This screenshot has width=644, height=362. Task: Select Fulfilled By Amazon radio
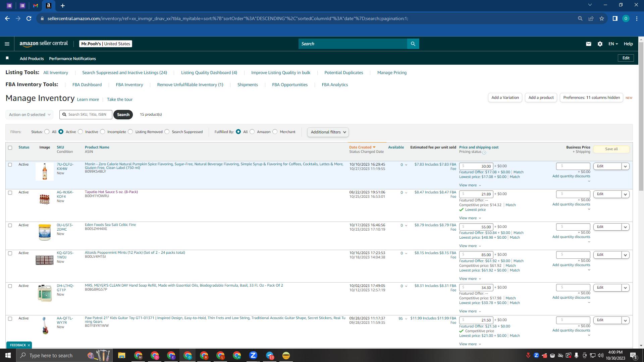252,132
